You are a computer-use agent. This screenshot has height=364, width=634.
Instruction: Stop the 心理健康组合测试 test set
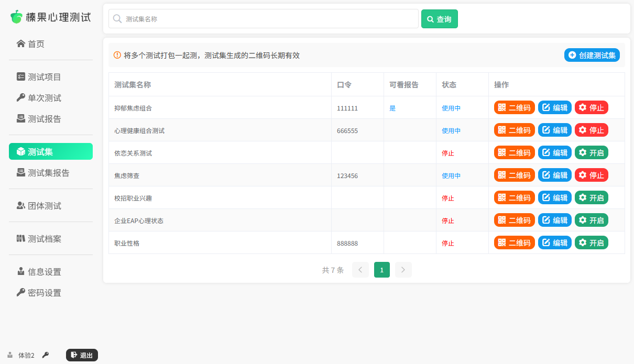point(592,130)
